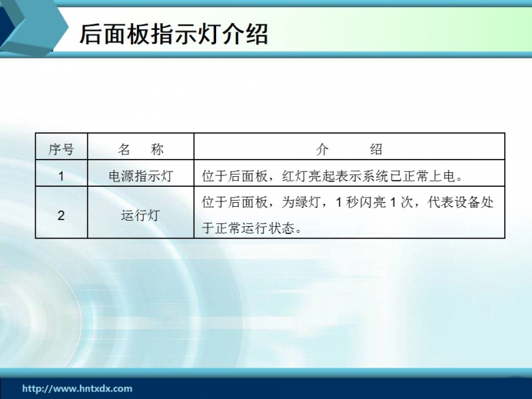Click the 名称 header cell

tap(140, 146)
